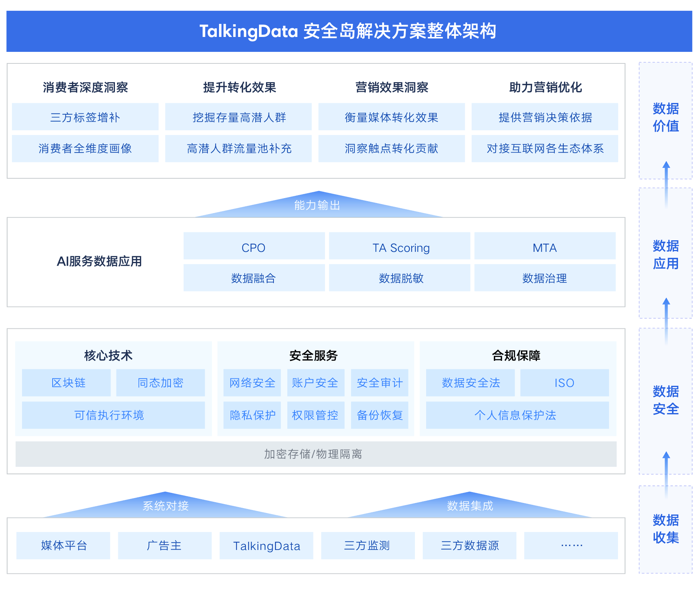Click the 安全服务 heading
700x591 pixels.
pos(313,355)
